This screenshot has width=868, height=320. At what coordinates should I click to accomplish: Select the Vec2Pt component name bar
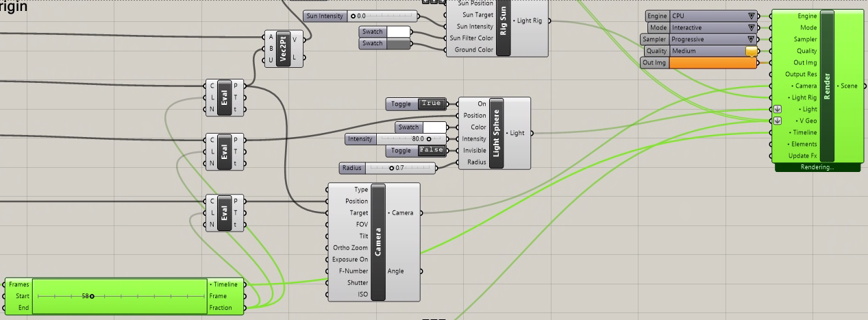click(x=283, y=49)
